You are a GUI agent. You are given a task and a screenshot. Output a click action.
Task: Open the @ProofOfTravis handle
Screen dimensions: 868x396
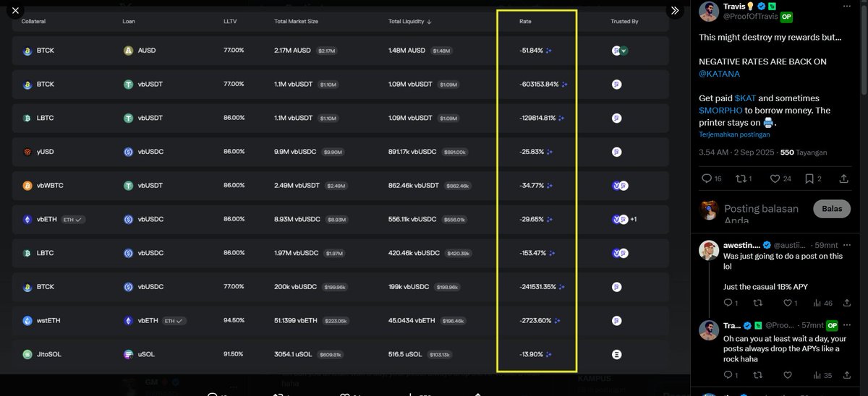click(750, 17)
